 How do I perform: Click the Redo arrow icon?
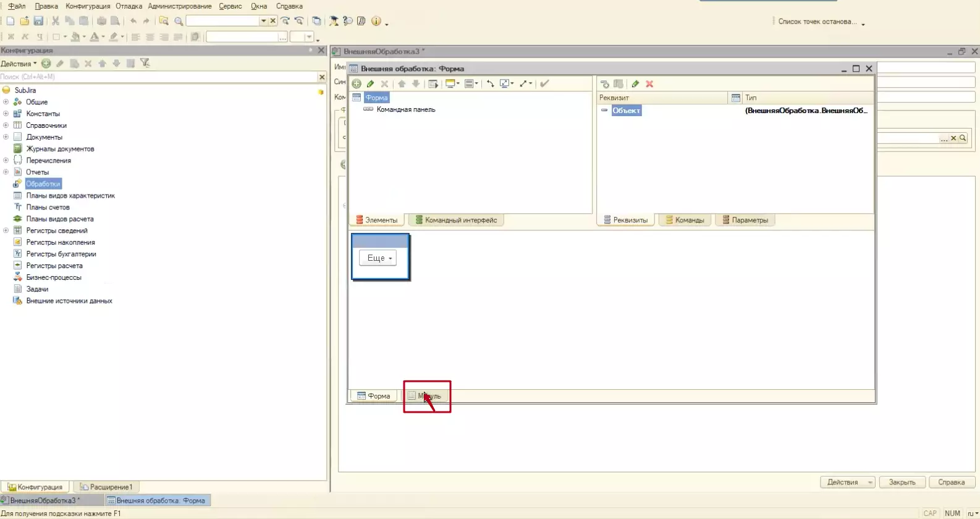[x=146, y=21]
